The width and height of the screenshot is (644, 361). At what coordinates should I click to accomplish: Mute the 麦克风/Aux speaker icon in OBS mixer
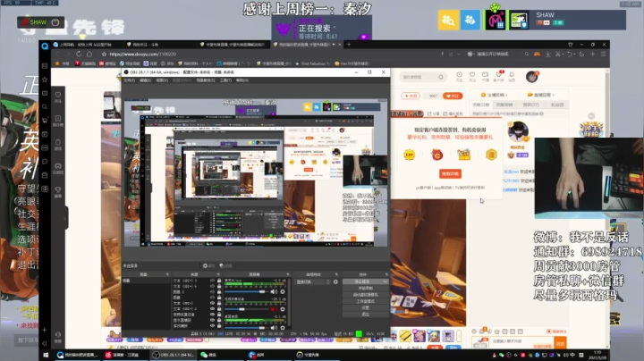274,291
